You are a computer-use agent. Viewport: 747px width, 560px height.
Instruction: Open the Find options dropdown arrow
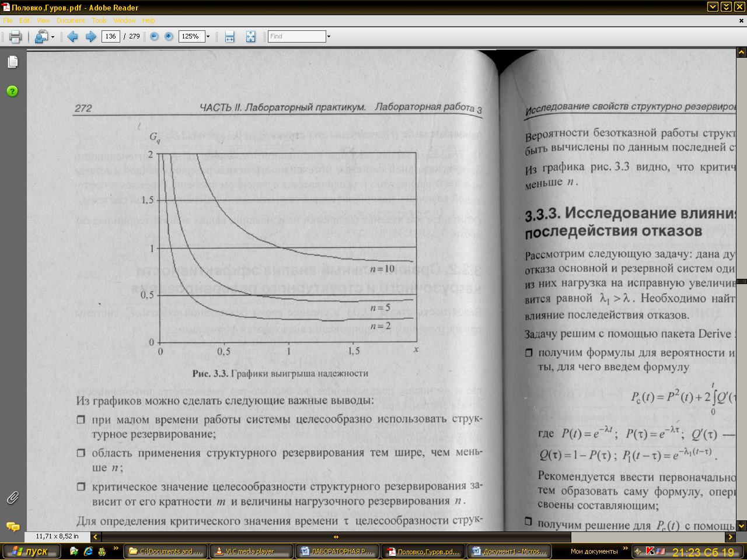point(329,36)
